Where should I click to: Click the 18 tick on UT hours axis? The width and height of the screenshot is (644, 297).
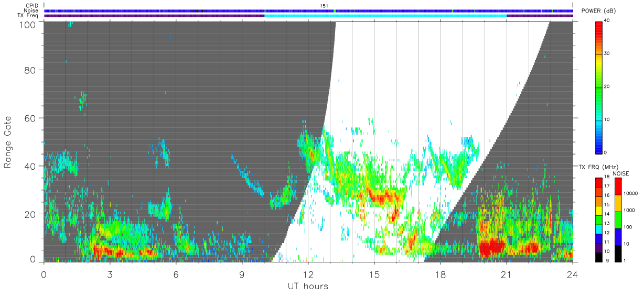click(440, 274)
